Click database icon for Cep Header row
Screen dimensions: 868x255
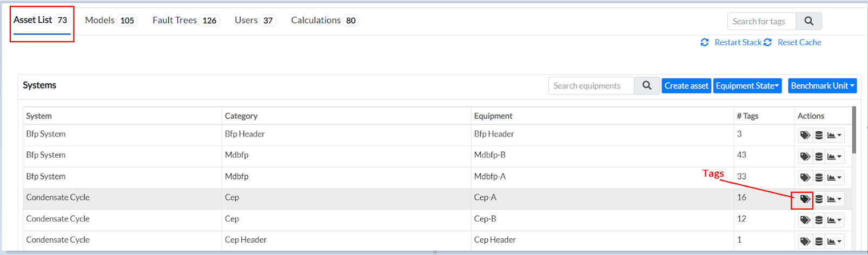pos(819,241)
